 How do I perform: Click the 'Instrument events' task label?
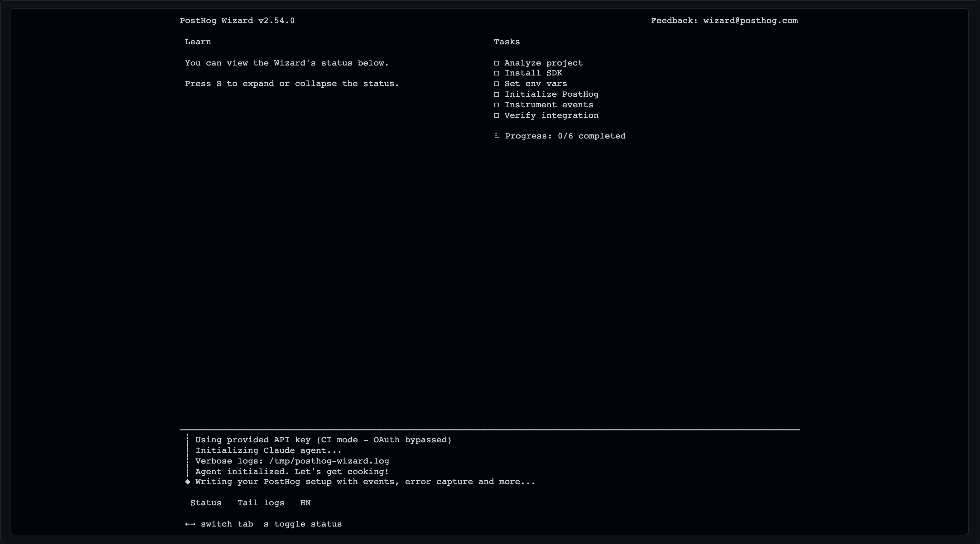549,105
